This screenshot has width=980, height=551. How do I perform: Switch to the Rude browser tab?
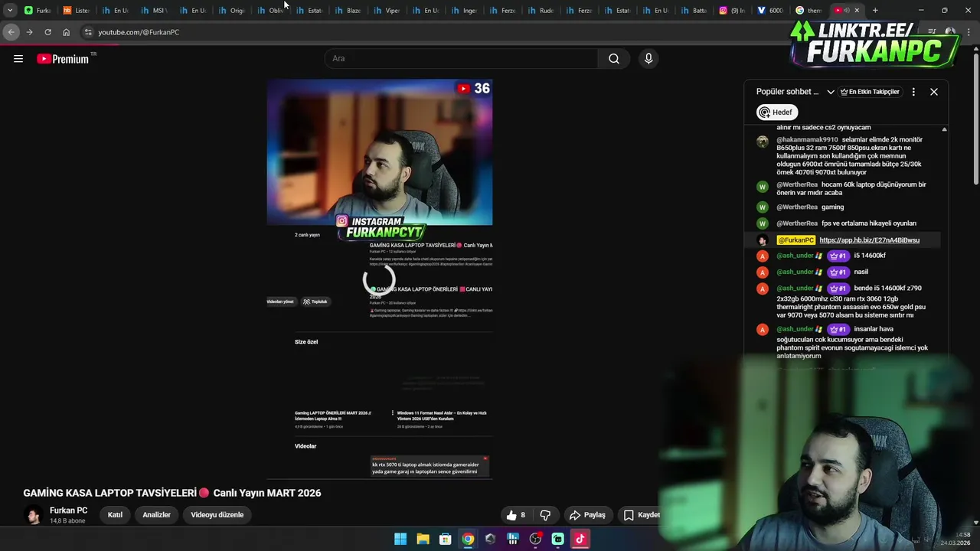coord(541,11)
